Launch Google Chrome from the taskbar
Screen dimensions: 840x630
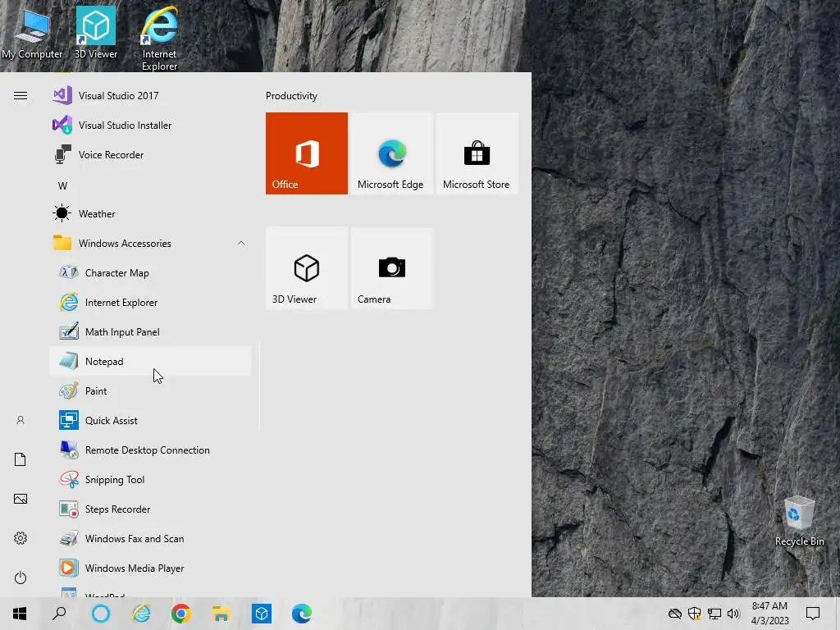tap(181, 614)
